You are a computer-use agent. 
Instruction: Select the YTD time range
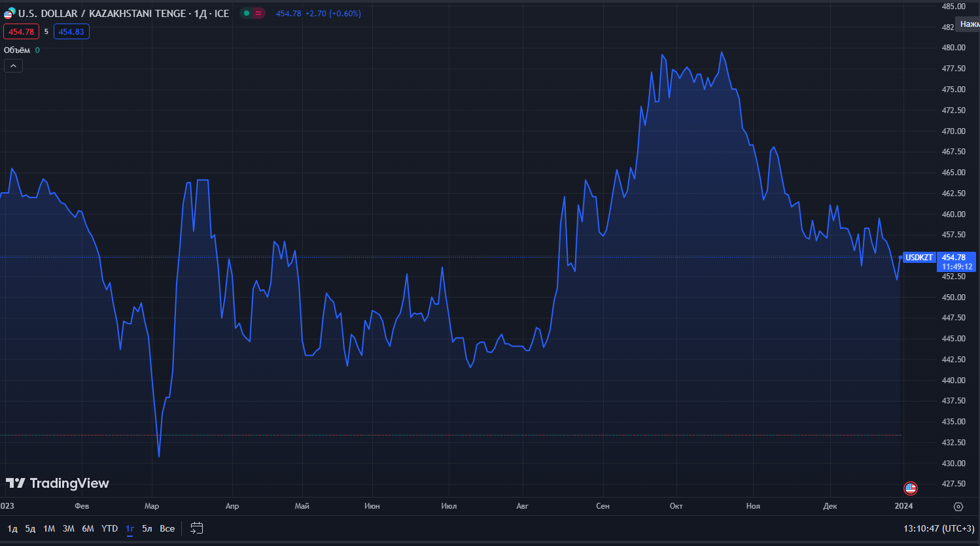click(109, 528)
